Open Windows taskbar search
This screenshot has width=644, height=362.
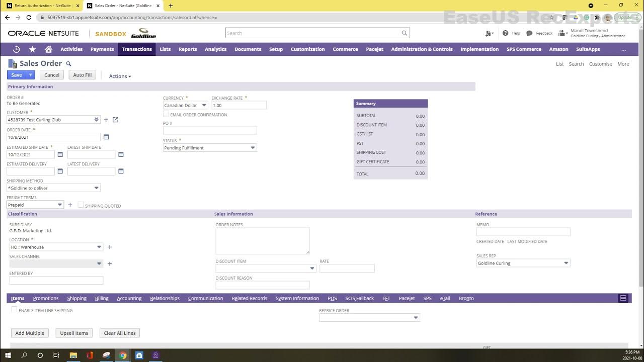(24, 355)
